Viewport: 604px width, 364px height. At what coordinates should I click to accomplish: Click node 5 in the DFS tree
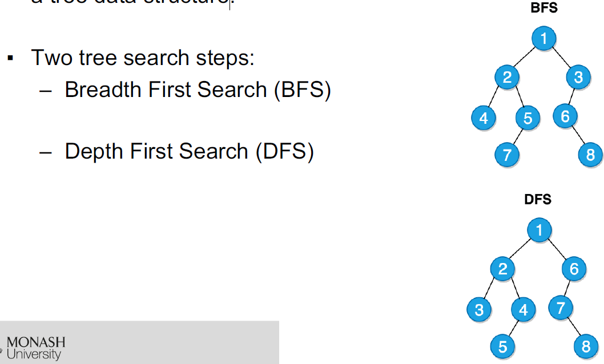click(x=502, y=346)
